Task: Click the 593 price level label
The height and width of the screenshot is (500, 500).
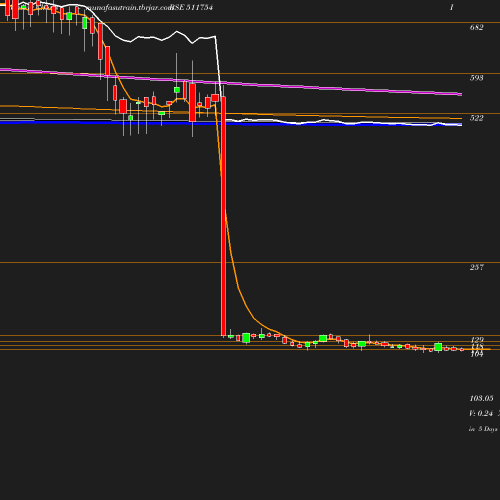Action: [476, 78]
